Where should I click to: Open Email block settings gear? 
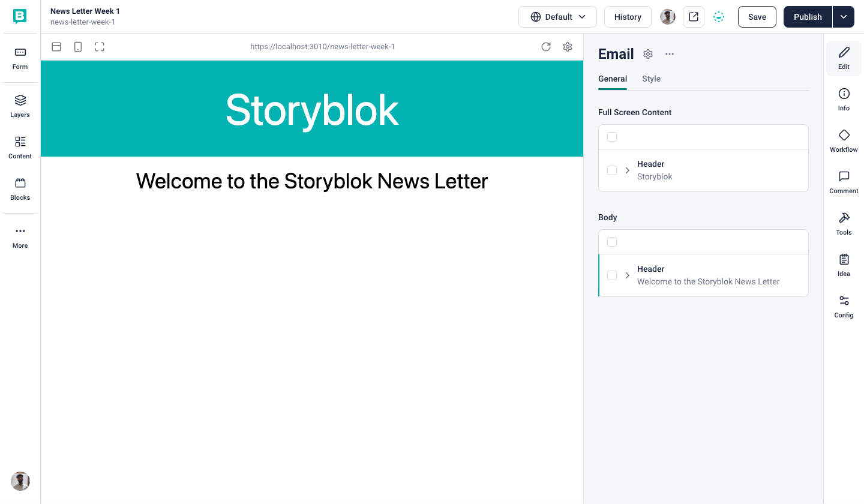click(x=648, y=54)
